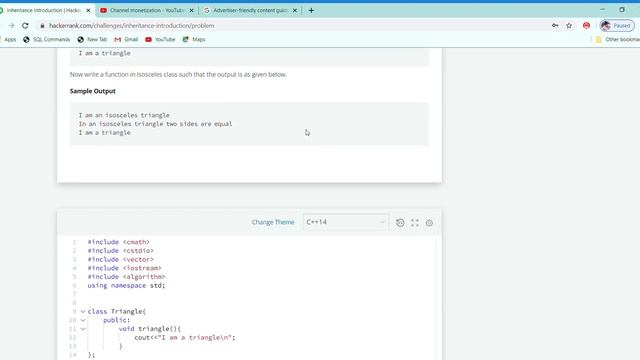Screen dimensions: 640x360
Task: Click the cout<<"I am a triangle\n" line
Action: tap(185, 338)
